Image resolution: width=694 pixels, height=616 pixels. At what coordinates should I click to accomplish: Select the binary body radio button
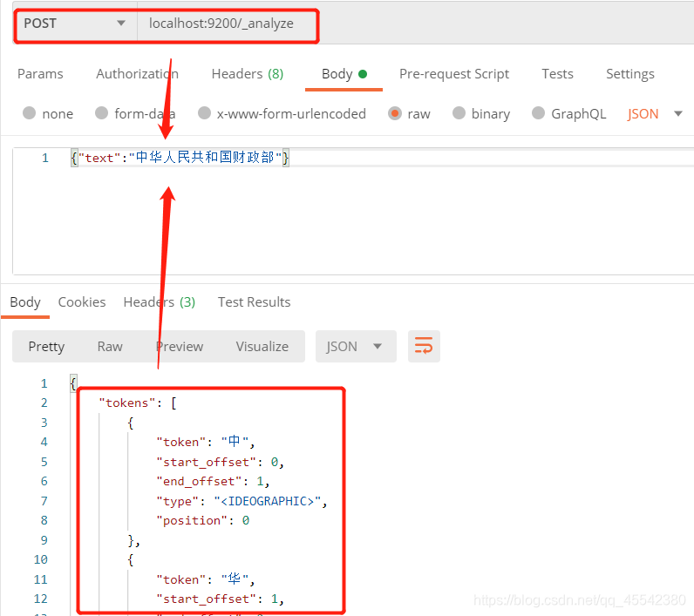[x=459, y=113]
